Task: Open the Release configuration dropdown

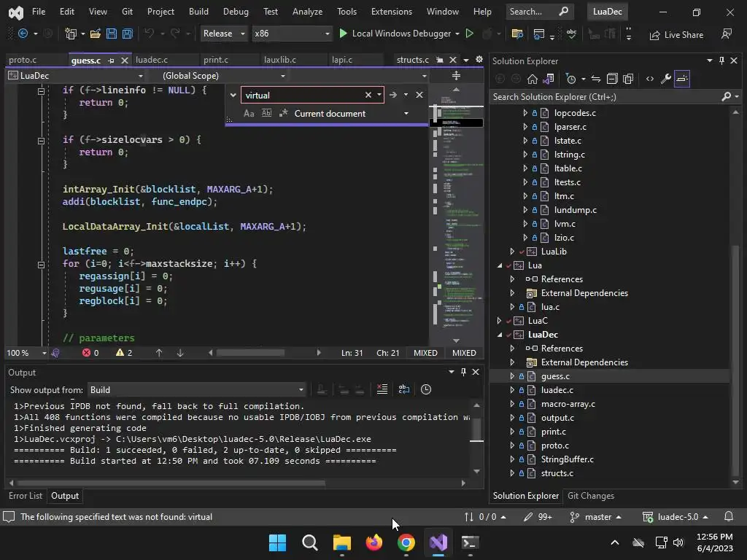Action: (x=224, y=34)
